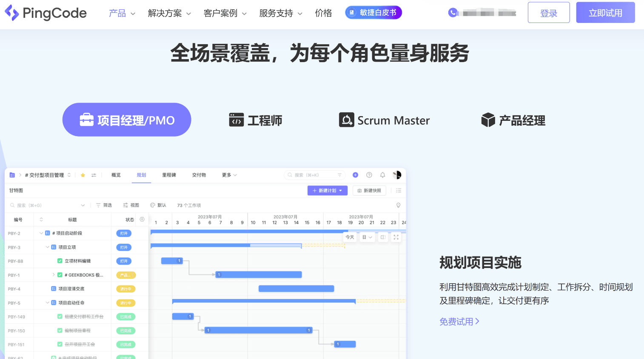Image resolution: width=644 pixels, height=359 pixels.
Task: Open the help question mark icon
Action: coord(369,175)
